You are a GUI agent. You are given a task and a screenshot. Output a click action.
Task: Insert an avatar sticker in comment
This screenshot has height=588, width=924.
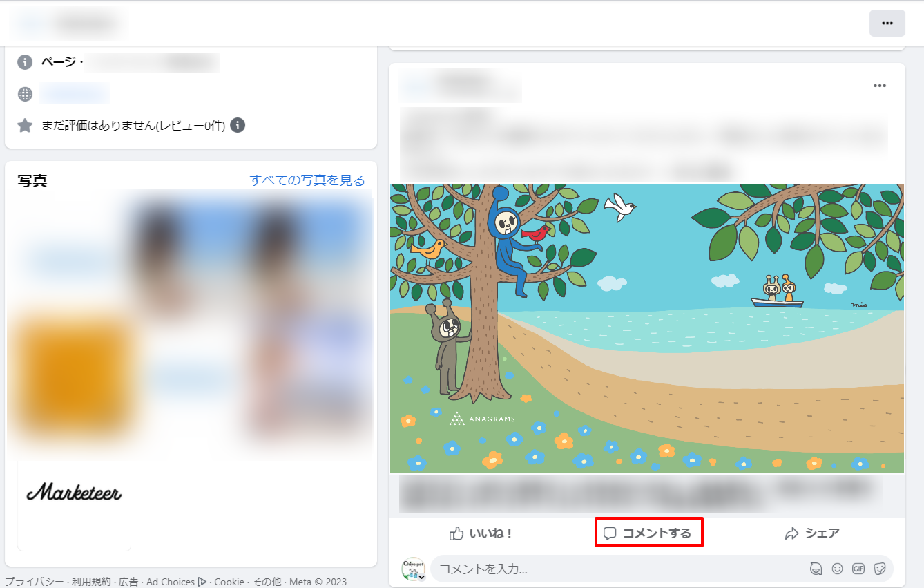[816, 569]
